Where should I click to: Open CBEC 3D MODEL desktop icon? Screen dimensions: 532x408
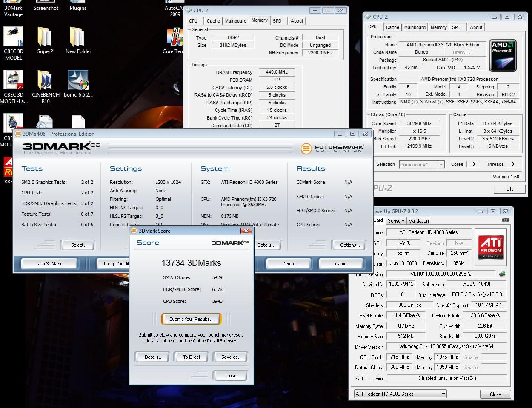[x=13, y=43]
